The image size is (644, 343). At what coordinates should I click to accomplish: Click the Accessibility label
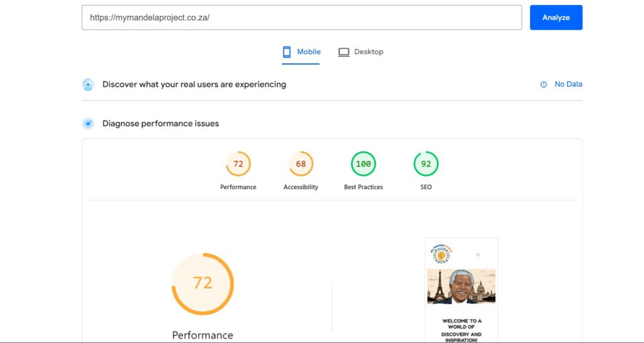(301, 187)
